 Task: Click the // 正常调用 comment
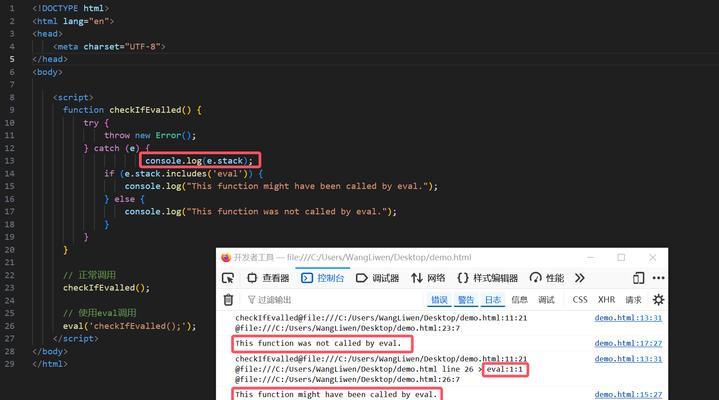89,275
